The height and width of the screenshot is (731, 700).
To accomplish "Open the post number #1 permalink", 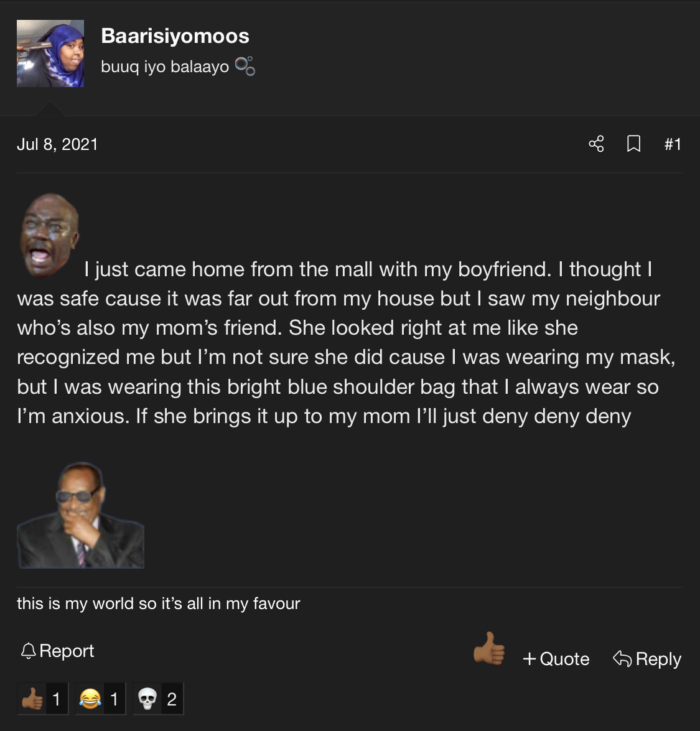I will (x=673, y=144).
